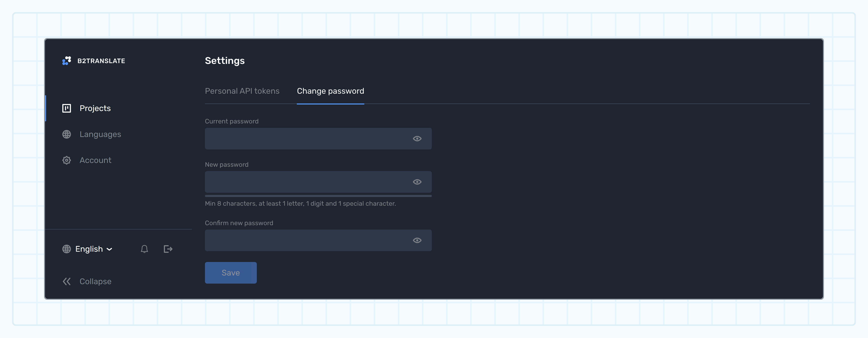Image resolution: width=868 pixels, height=338 pixels.
Task: Click the Save button
Action: point(231,273)
